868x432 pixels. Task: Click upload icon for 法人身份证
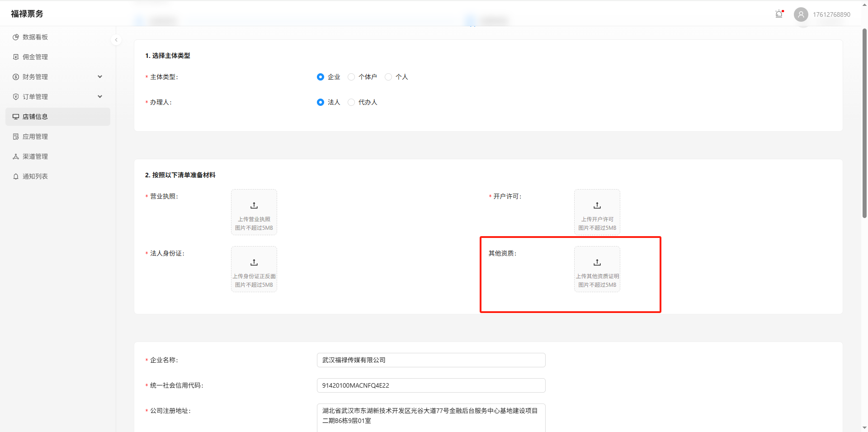pos(254,263)
